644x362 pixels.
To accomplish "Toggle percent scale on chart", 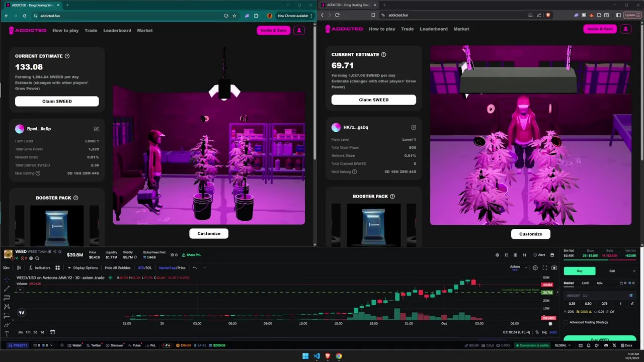I will pos(537,332).
